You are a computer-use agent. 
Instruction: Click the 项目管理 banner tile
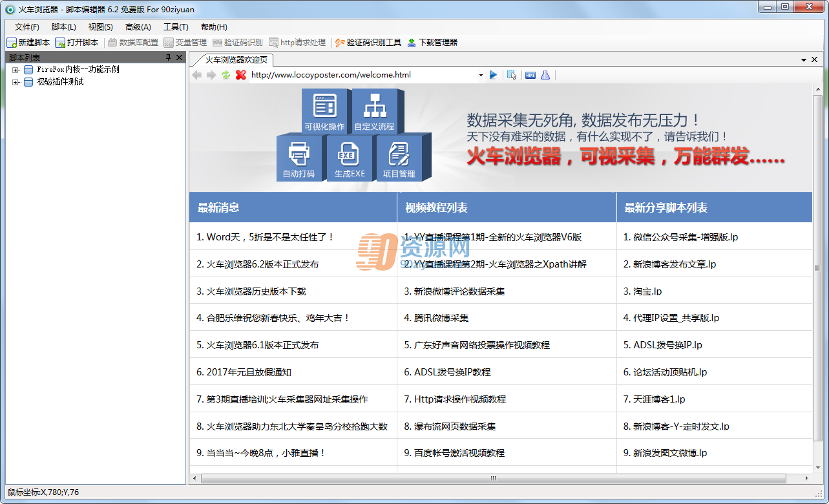click(x=401, y=158)
